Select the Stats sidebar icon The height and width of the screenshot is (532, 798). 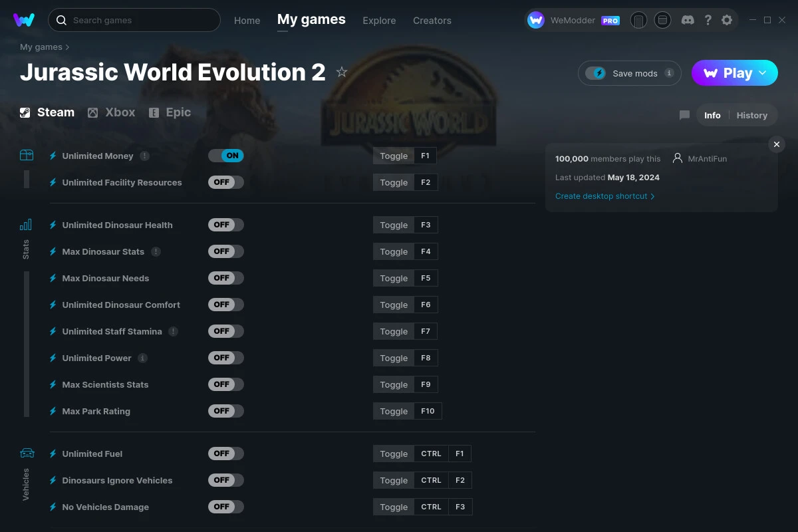coord(26,225)
